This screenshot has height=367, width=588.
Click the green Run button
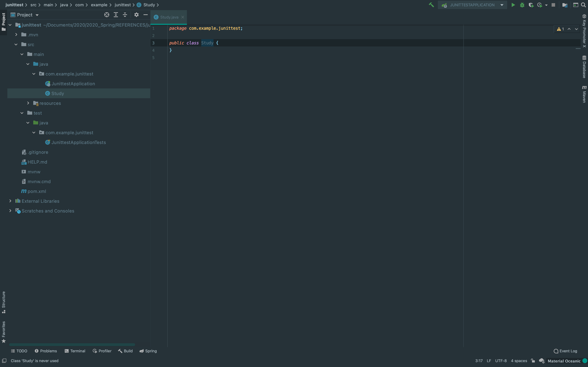[513, 5]
